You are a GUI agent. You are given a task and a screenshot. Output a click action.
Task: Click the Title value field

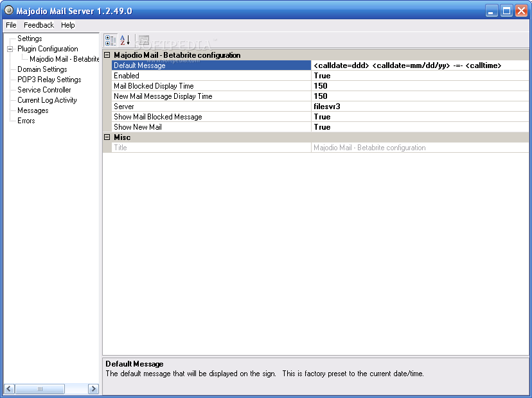[x=420, y=148]
